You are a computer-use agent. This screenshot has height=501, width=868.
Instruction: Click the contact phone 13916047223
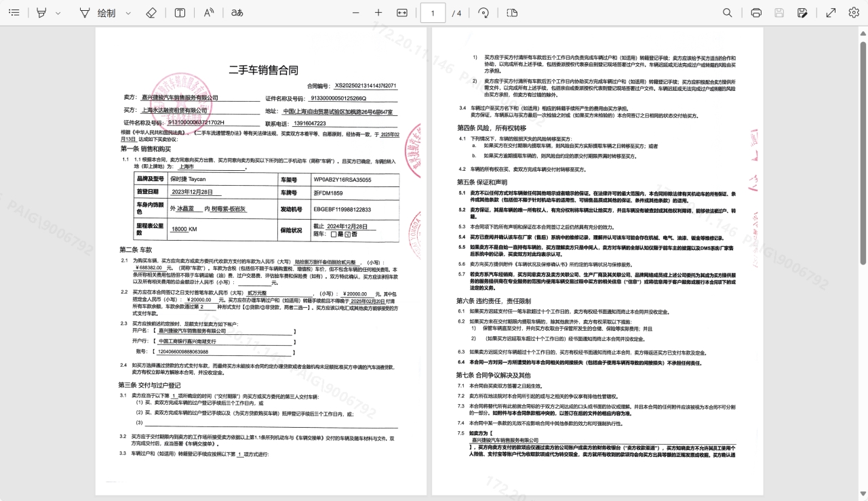[x=310, y=123]
